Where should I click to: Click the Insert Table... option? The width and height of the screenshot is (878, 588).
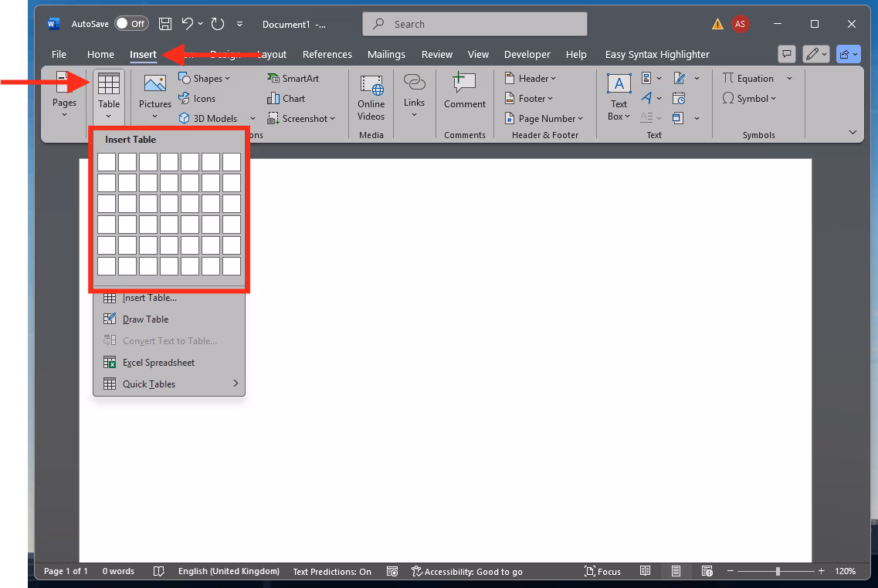pyautogui.click(x=149, y=297)
